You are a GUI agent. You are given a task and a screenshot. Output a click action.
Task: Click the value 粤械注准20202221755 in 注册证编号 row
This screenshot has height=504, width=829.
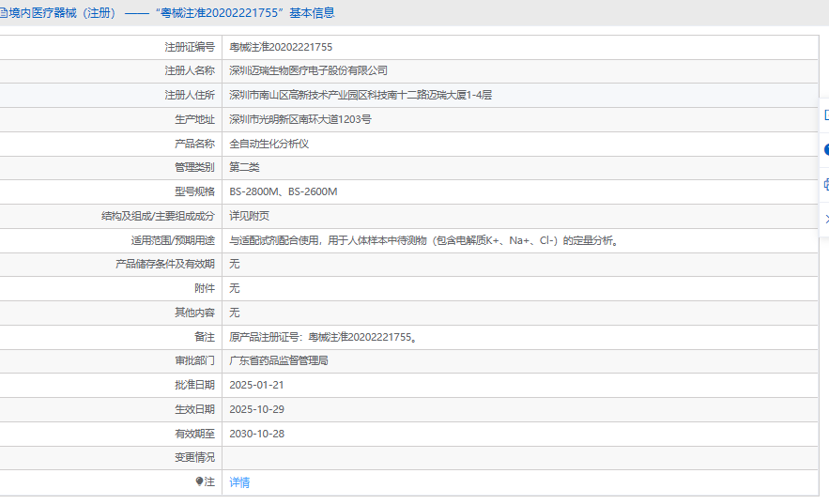(281, 47)
